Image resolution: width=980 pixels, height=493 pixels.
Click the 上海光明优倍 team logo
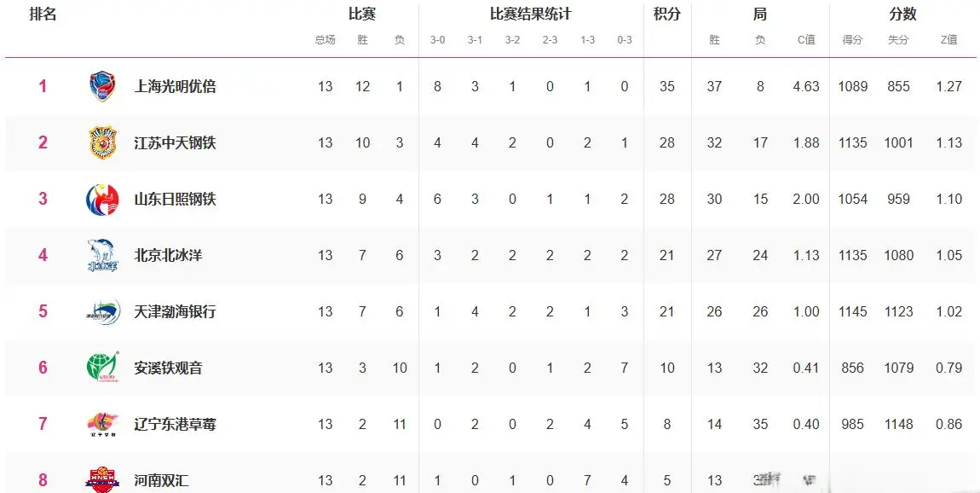click(x=102, y=86)
